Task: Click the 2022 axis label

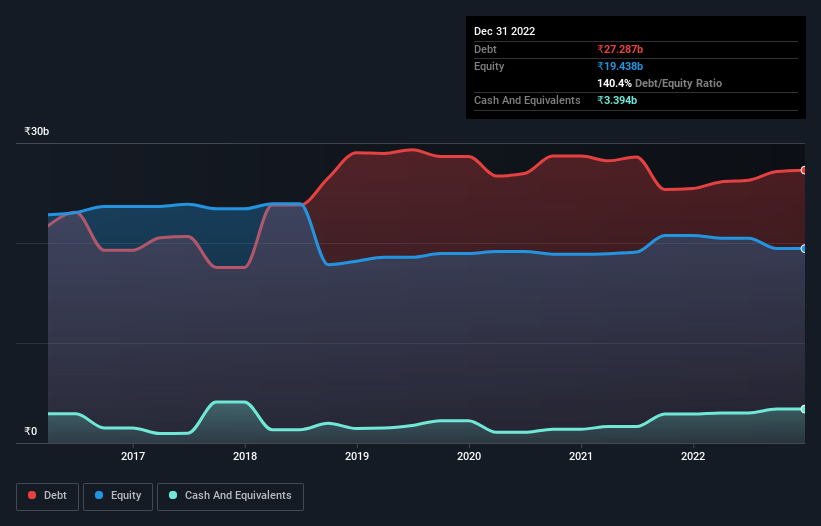Action: point(693,456)
